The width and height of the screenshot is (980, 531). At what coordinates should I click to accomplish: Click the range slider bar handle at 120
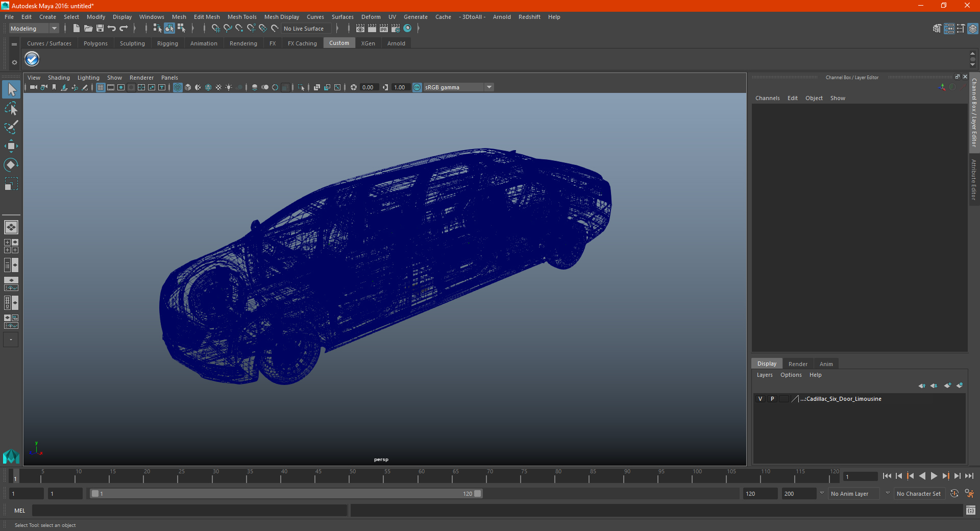478,494
